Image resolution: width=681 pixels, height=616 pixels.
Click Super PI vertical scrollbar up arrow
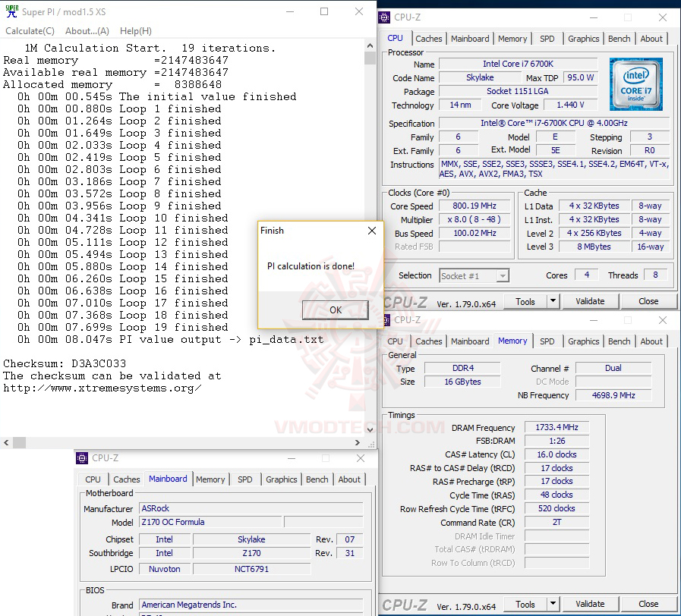[x=370, y=46]
